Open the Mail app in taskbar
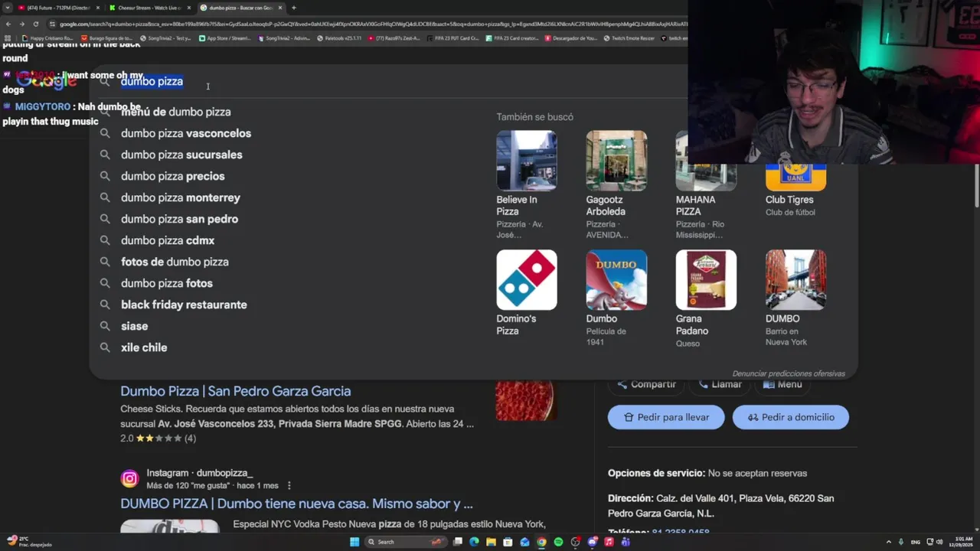 pyautogui.click(x=524, y=542)
